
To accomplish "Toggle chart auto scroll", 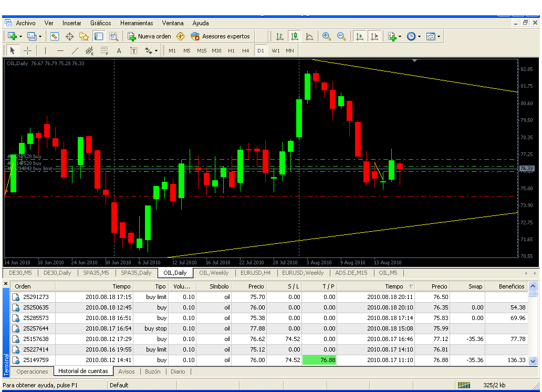I will 360,36.
